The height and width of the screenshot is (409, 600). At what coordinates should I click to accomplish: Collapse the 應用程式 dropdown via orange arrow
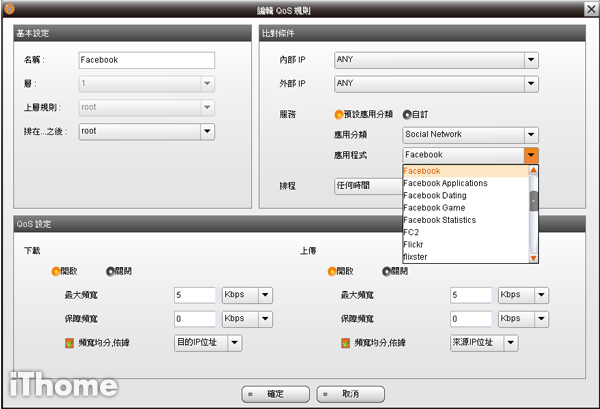531,155
